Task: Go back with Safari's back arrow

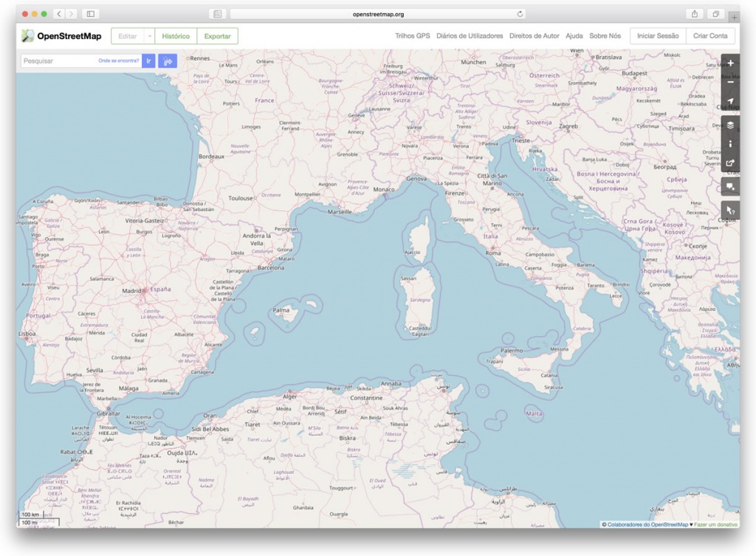Action: pos(59,14)
